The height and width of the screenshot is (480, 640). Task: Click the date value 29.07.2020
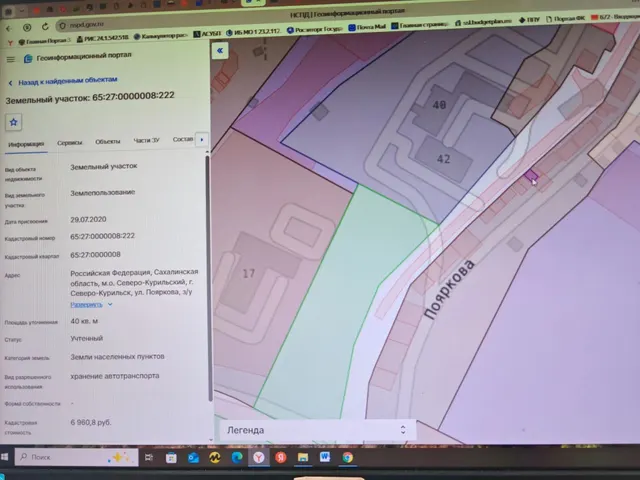[x=88, y=219]
